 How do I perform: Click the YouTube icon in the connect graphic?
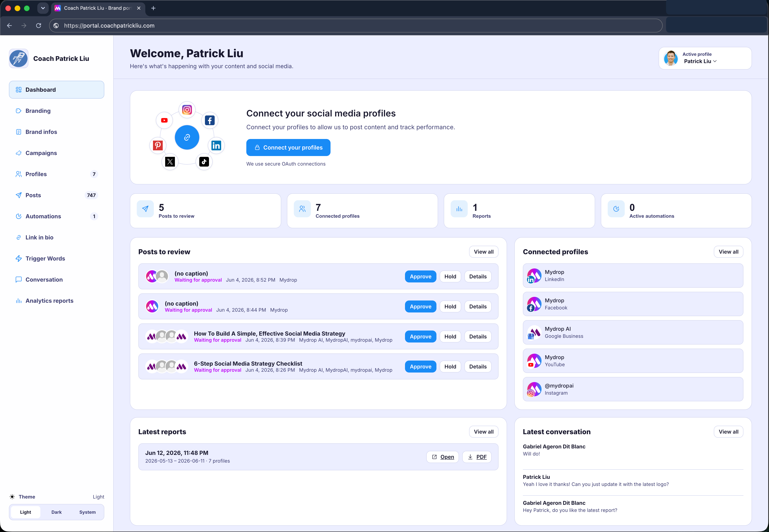[x=164, y=120]
